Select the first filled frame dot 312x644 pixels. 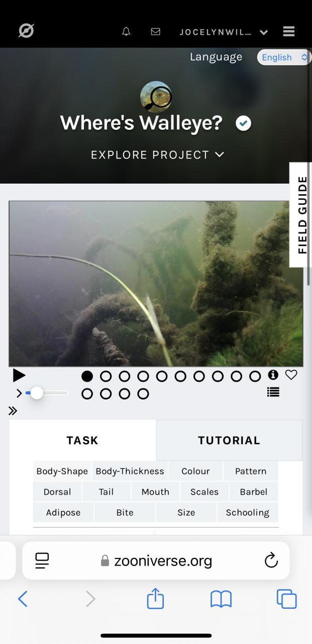(x=87, y=376)
